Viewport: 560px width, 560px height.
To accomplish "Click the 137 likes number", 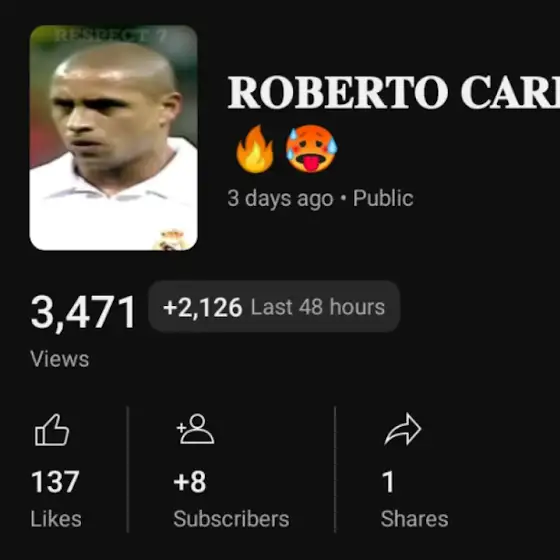I will 55,482.
